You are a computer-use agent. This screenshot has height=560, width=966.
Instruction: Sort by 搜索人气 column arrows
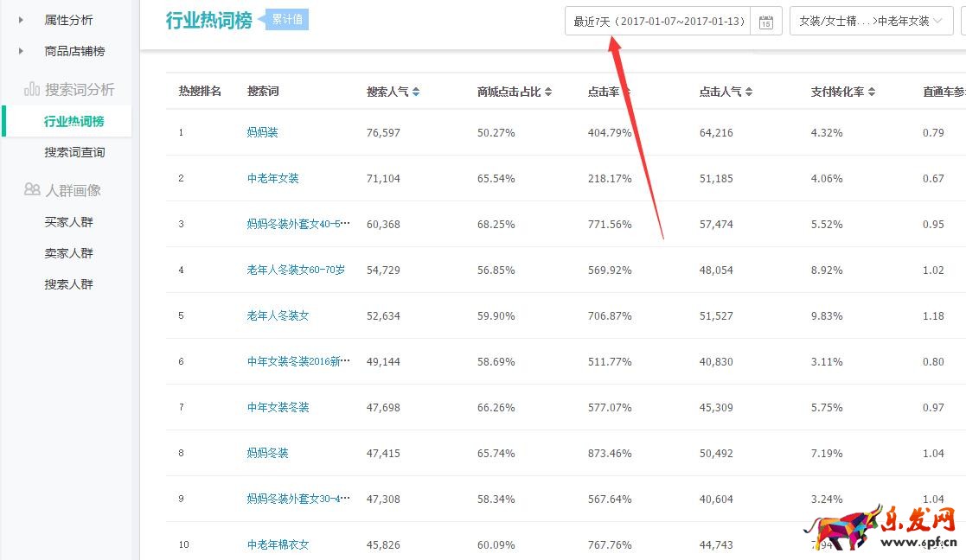[x=416, y=92]
